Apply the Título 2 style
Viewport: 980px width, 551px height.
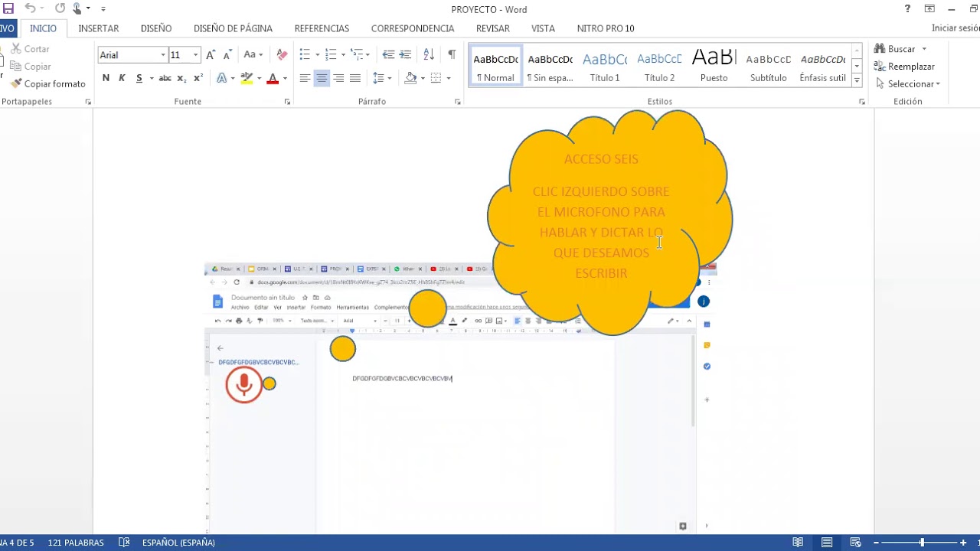659,67
